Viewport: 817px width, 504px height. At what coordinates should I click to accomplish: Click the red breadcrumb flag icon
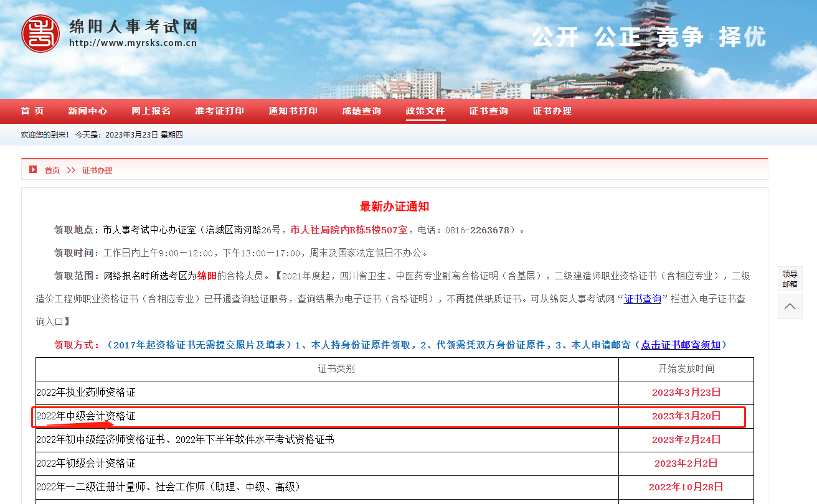(x=33, y=169)
